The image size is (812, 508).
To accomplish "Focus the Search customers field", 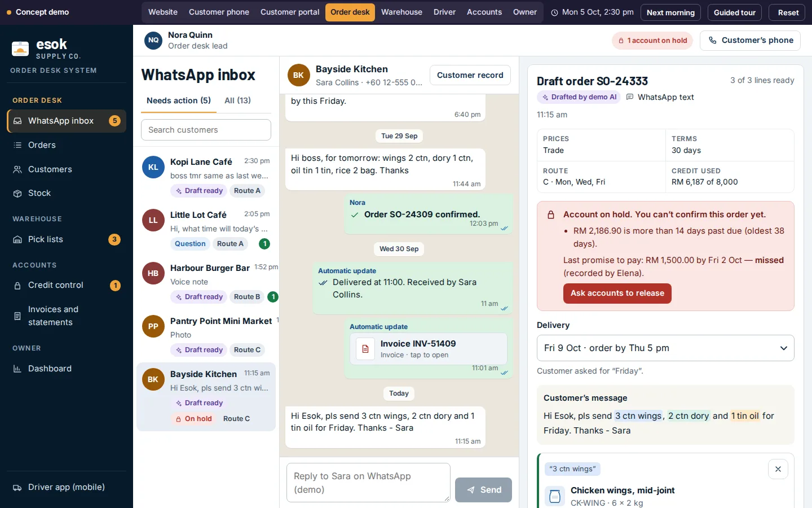I will point(206,130).
